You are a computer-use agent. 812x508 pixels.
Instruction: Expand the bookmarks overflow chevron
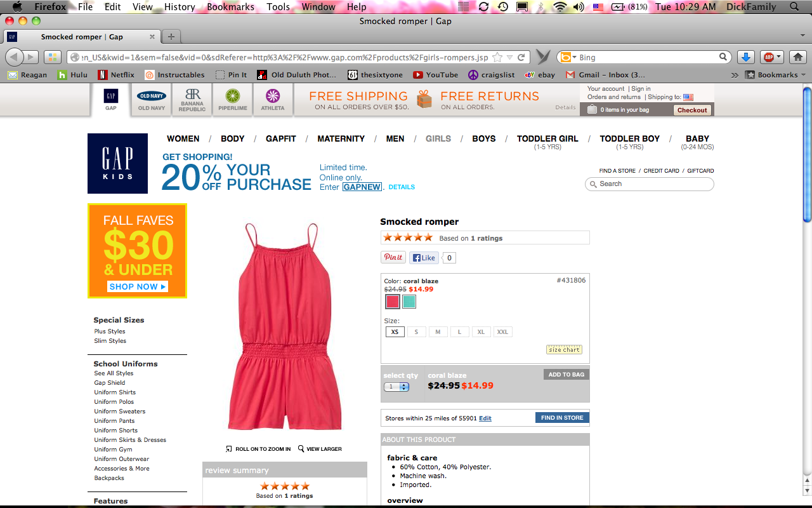tap(735, 75)
